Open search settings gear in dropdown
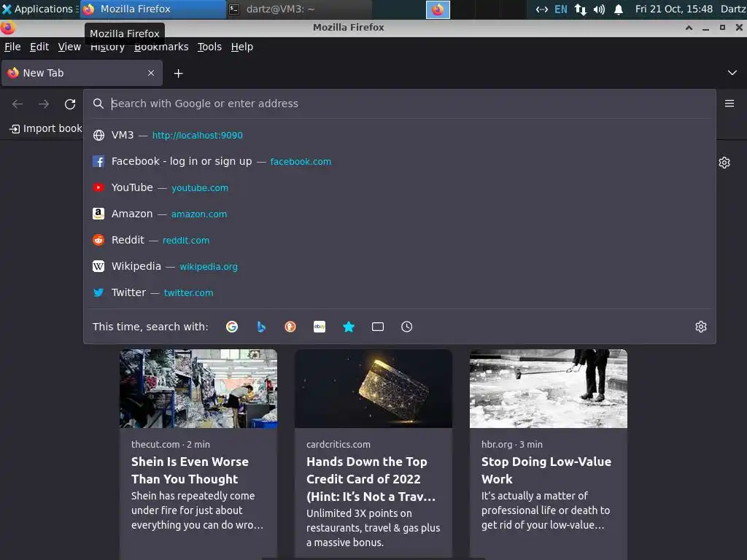This screenshot has width=747, height=560. [x=701, y=327]
